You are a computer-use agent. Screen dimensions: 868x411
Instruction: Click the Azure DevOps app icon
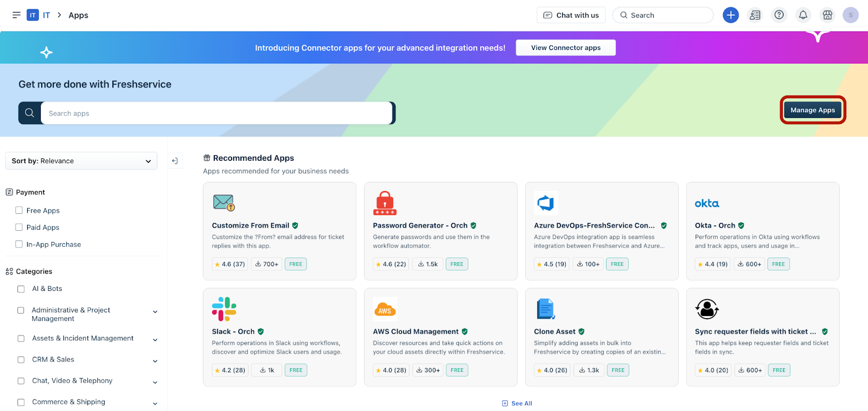[546, 203]
